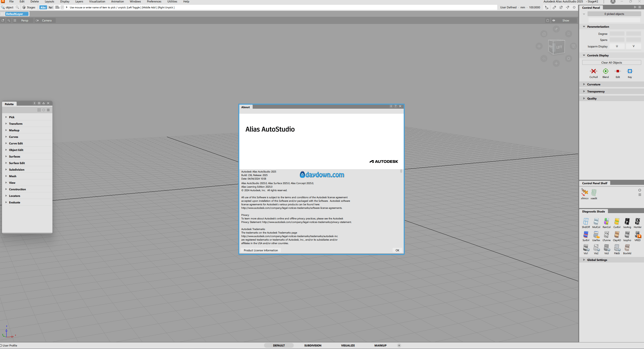
Task: Launch the xfrmcv shelf tool
Action: tap(584, 193)
